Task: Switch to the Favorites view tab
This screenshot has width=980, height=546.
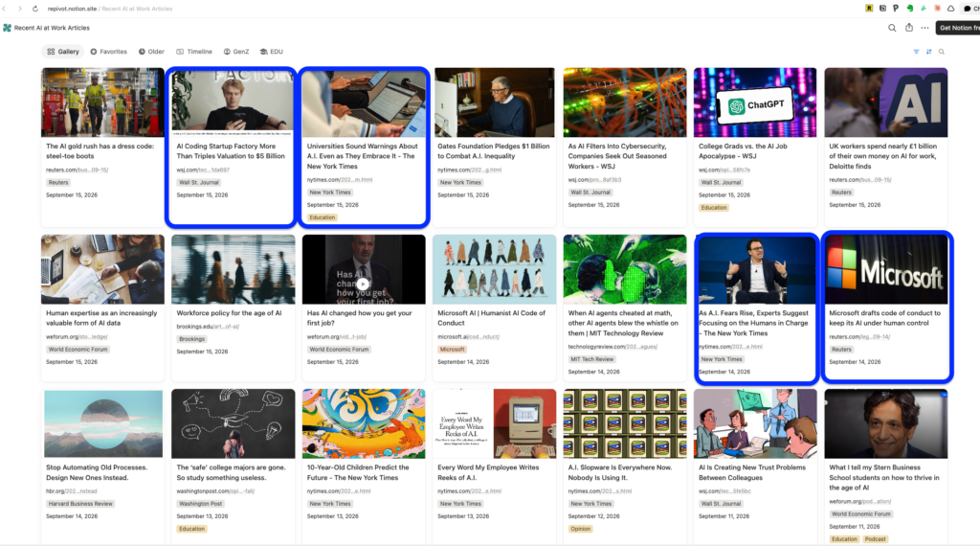Action: point(109,52)
